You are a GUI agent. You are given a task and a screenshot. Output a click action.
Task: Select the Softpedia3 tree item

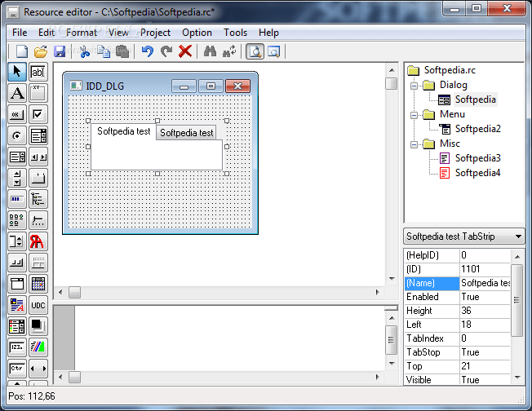pyautogui.click(x=477, y=158)
